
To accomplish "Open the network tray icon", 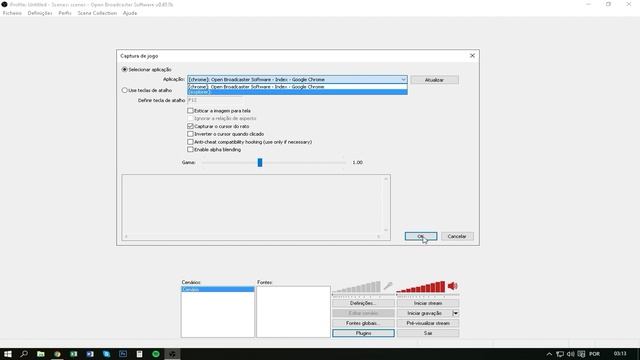I will pyautogui.click(x=560, y=354).
